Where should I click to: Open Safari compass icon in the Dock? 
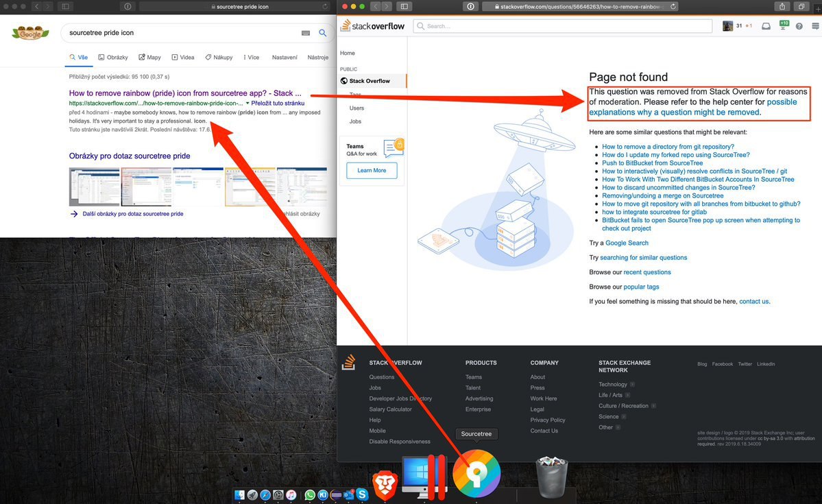265,494
